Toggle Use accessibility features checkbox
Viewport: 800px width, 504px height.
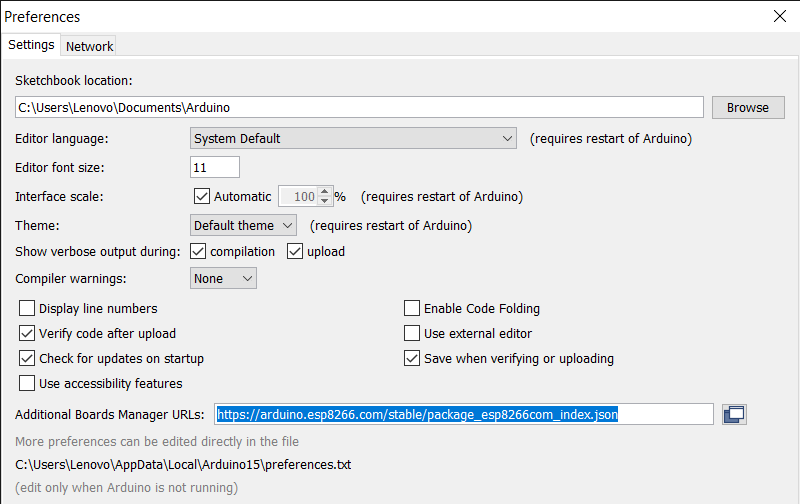click(27, 384)
